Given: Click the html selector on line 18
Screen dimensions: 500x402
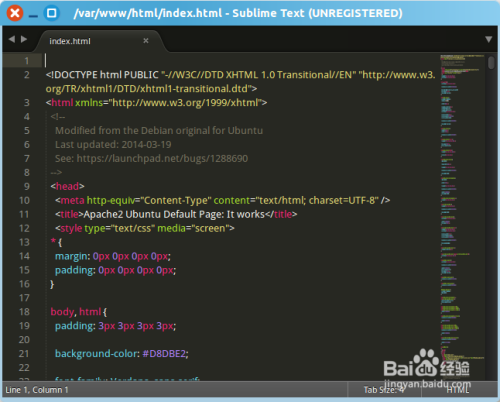Looking at the screenshot, I should point(90,312).
